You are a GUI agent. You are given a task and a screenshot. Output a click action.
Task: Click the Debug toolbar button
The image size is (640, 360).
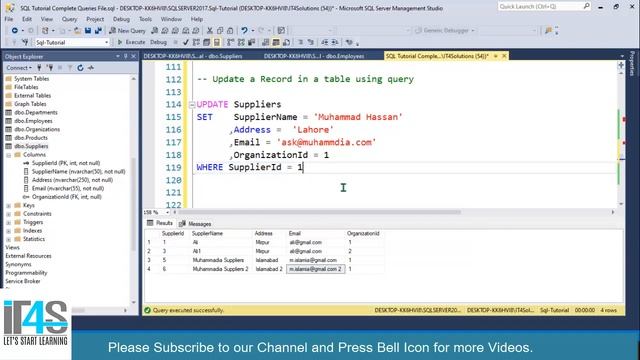(x=158, y=42)
